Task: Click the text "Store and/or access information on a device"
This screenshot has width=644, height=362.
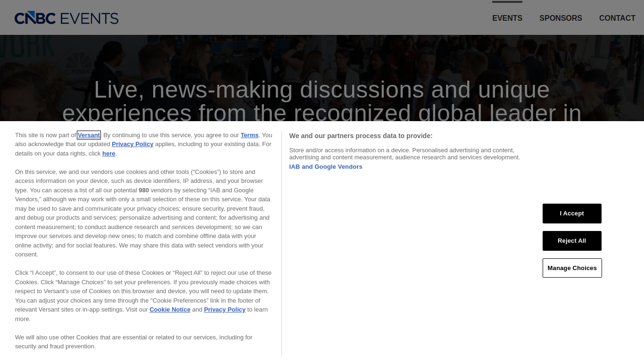Action: (349, 150)
